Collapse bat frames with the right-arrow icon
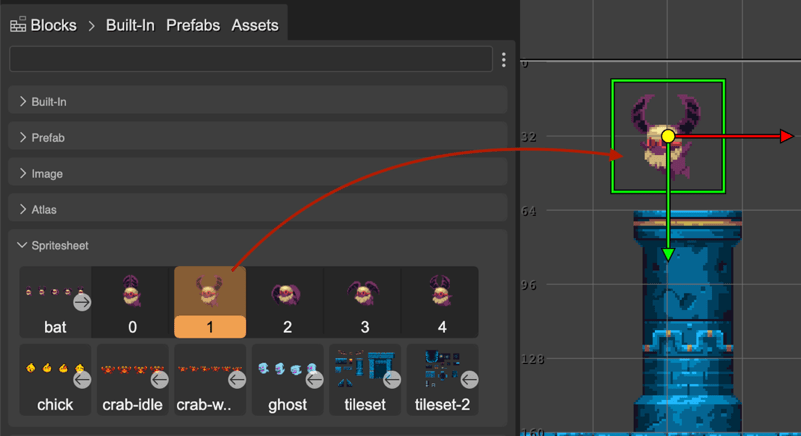The width and height of the screenshot is (801, 436). point(82,303)
